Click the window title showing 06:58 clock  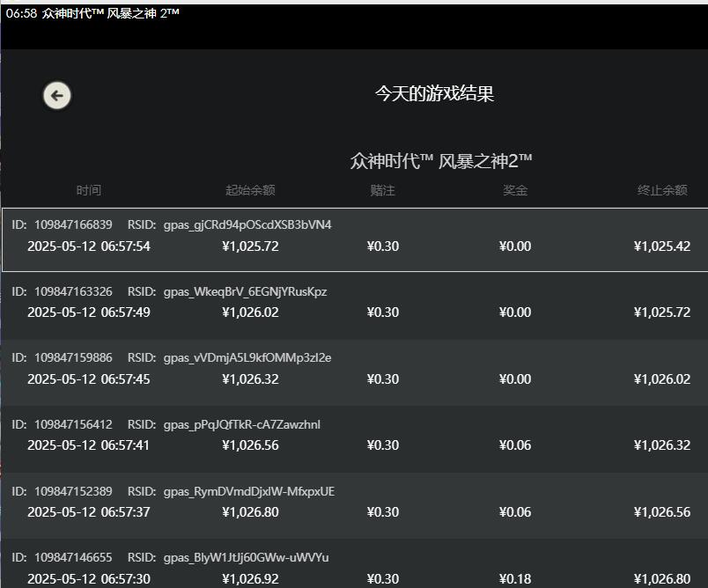pos(92,13)
